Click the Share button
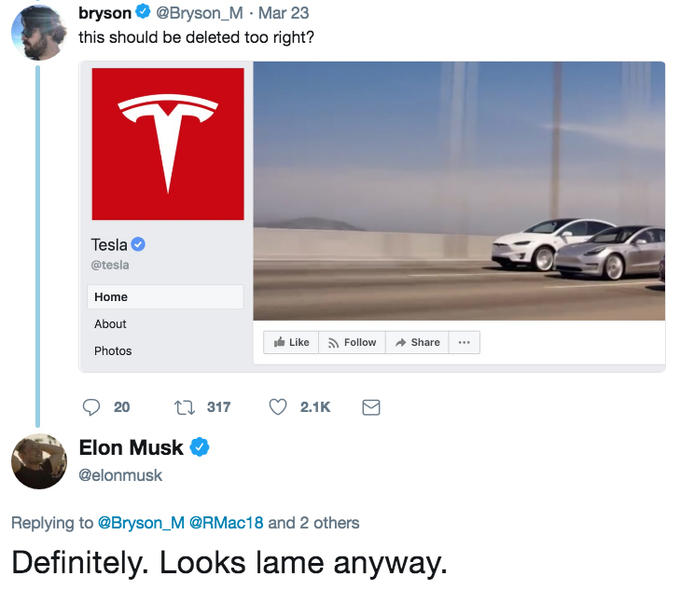 click(417, 342)
